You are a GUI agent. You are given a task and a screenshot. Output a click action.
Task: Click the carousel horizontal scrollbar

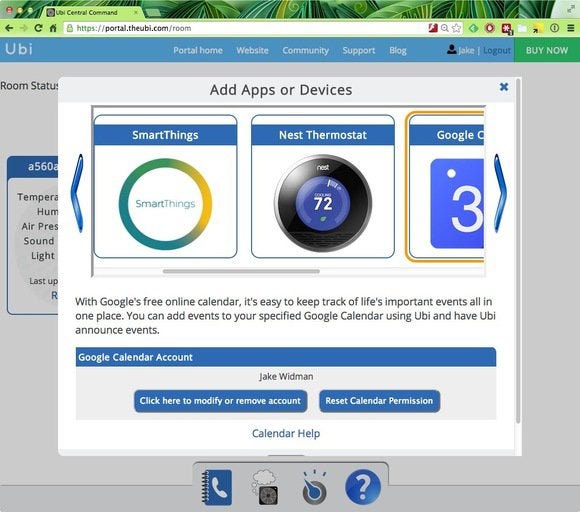click(241, 272)
